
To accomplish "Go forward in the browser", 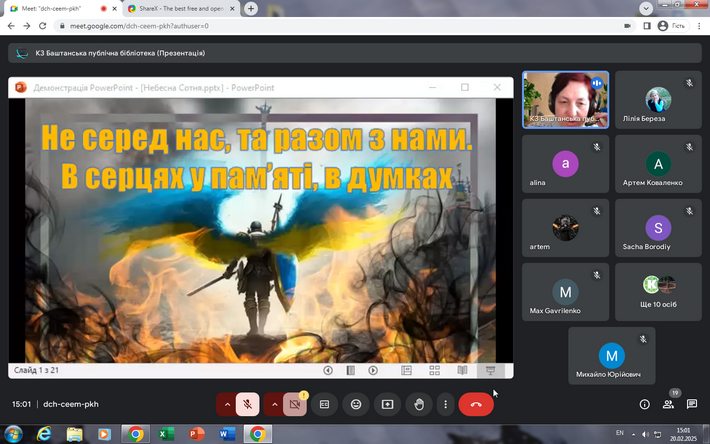I will click(27, 26).
